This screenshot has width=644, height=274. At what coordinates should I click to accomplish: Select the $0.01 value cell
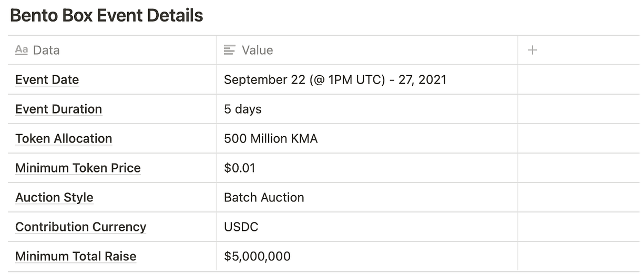point(240,168)
